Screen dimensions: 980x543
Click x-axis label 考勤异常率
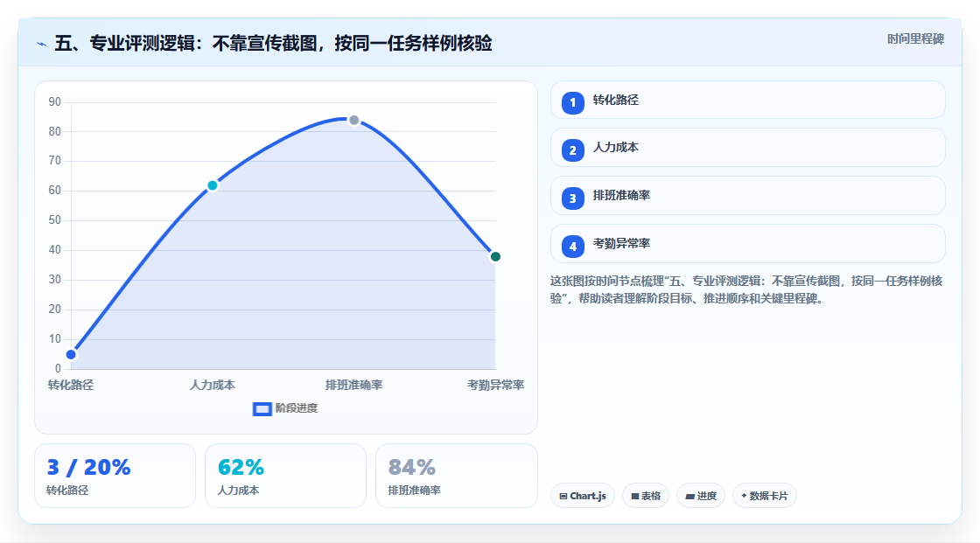(495, 385)
